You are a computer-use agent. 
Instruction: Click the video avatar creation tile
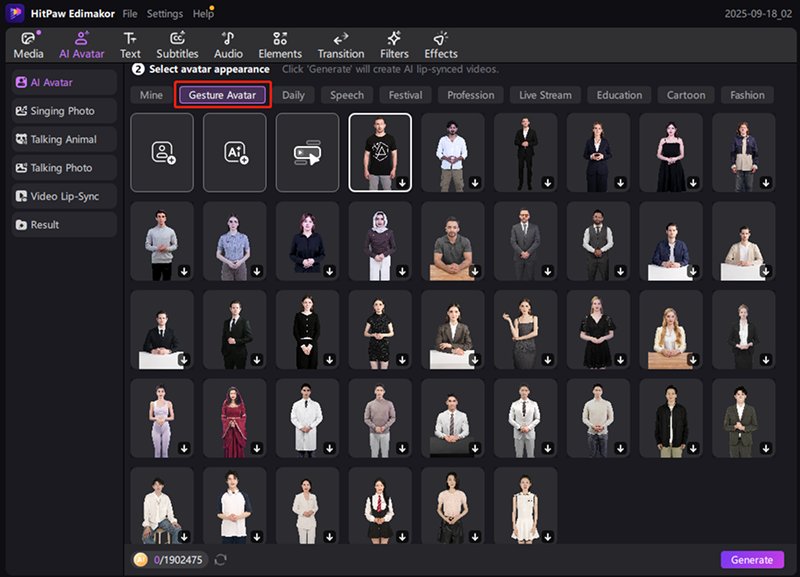point(307,153)
